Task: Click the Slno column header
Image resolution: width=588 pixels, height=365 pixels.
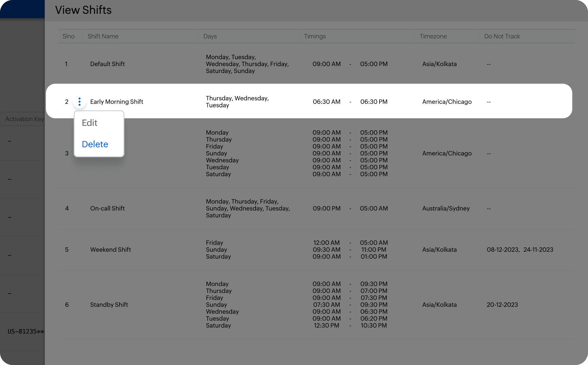Action: pyautogui.click(x=69, y=36)
